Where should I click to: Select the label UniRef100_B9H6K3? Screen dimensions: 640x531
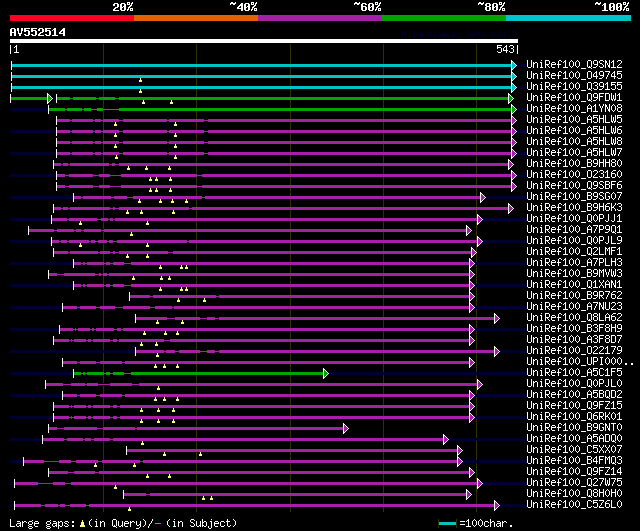tap(574, 207)
